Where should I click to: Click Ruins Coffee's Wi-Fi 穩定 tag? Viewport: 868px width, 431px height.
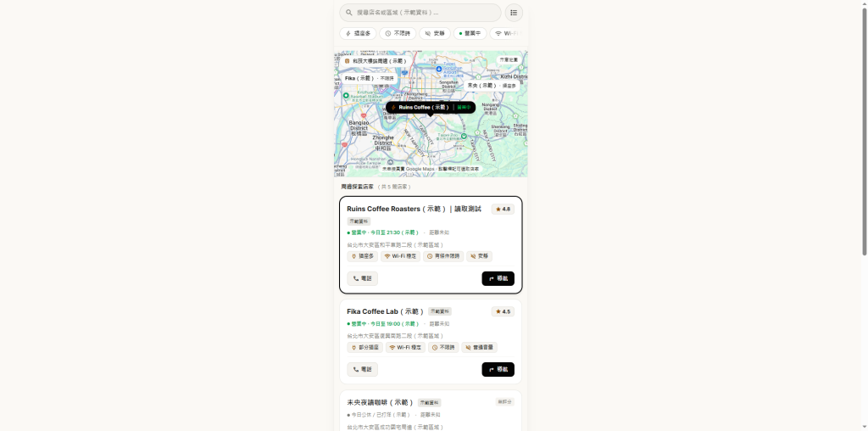click(400, 256)
